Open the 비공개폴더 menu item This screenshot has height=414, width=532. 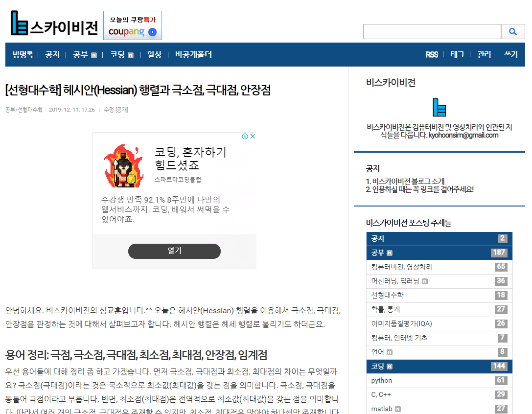point(193,55)
